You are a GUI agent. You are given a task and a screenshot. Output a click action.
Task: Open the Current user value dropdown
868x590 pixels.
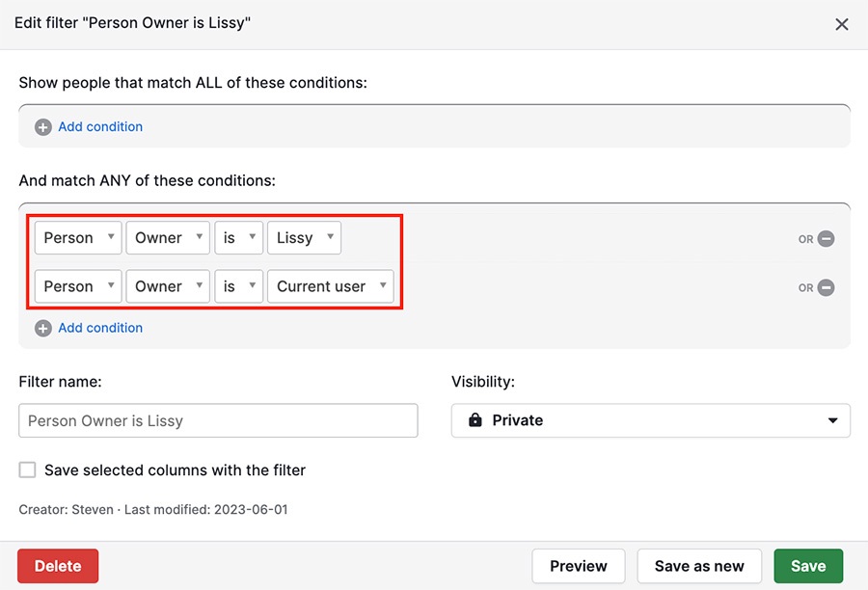pyautogui.click(x=330, y=286)
